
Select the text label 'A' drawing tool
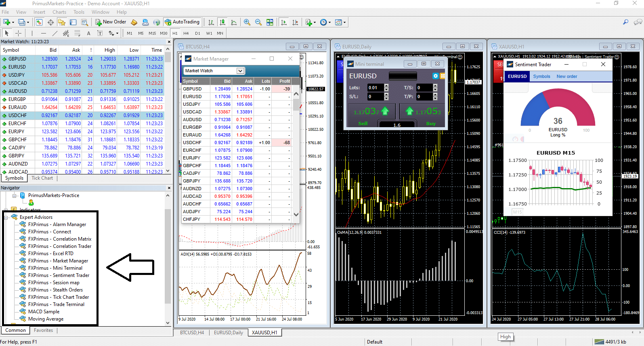click(88, 33)
